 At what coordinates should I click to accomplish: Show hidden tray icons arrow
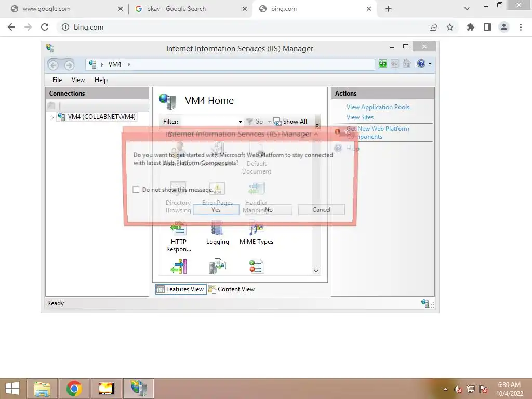[x=445, y=389]
